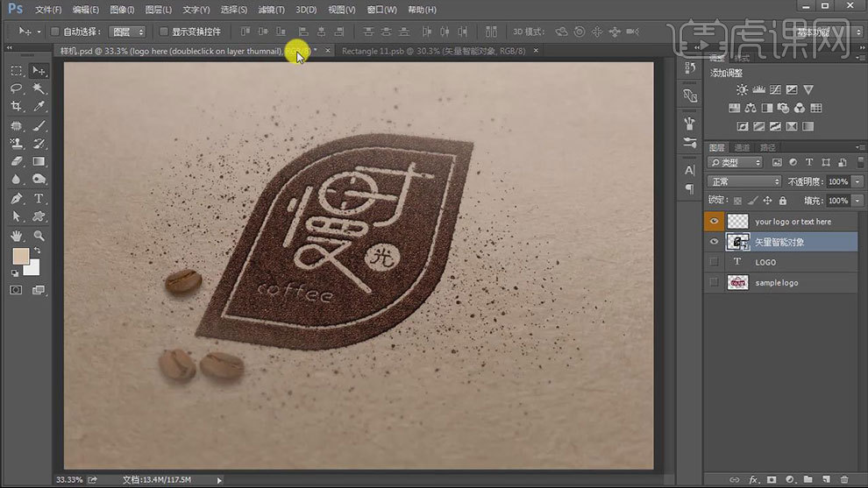Image resolution: width=868 pixels, height=488 pixels.
Task: Show the LOGO text layer
Action: [714, 262]
